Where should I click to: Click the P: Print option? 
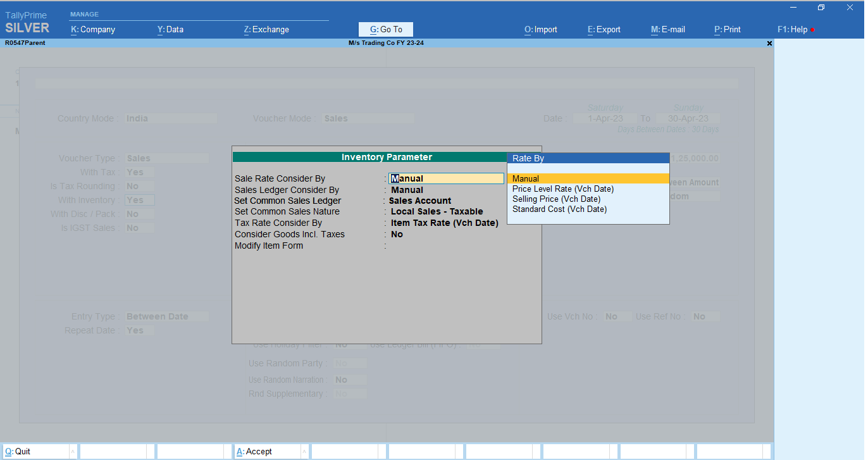pyautogui.click(x=728, y=29)
